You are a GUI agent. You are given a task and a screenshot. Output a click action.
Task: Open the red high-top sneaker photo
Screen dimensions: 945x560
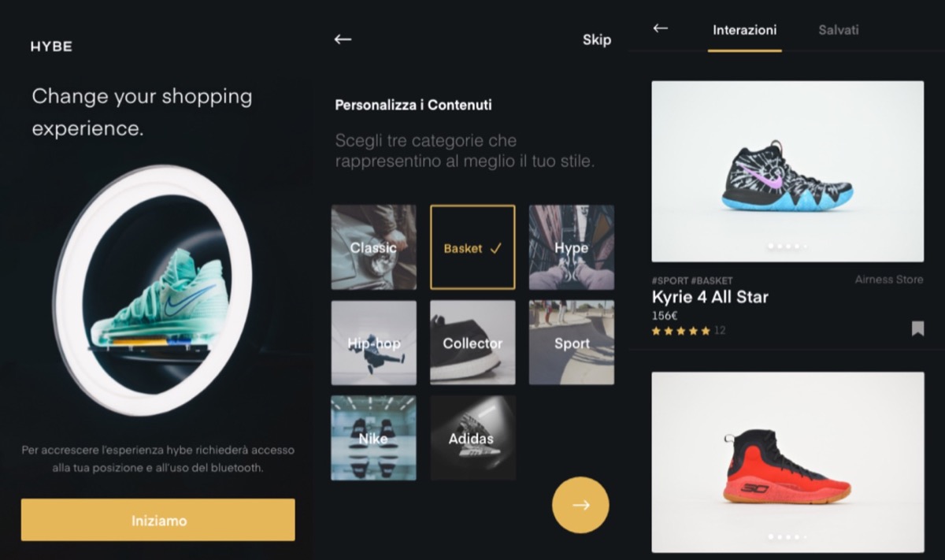pos(787,462)
